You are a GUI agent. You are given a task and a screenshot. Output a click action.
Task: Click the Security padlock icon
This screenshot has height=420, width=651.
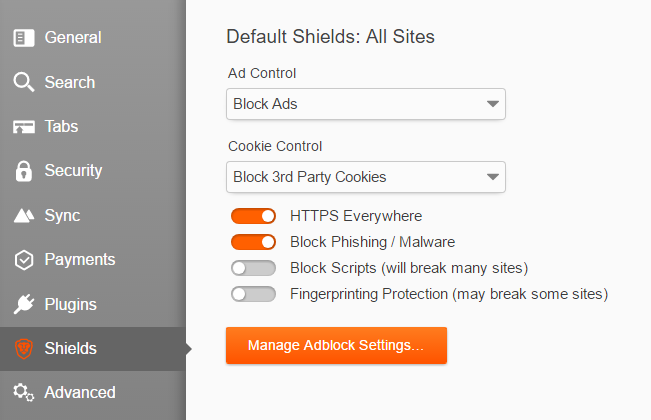coord(24,171)
